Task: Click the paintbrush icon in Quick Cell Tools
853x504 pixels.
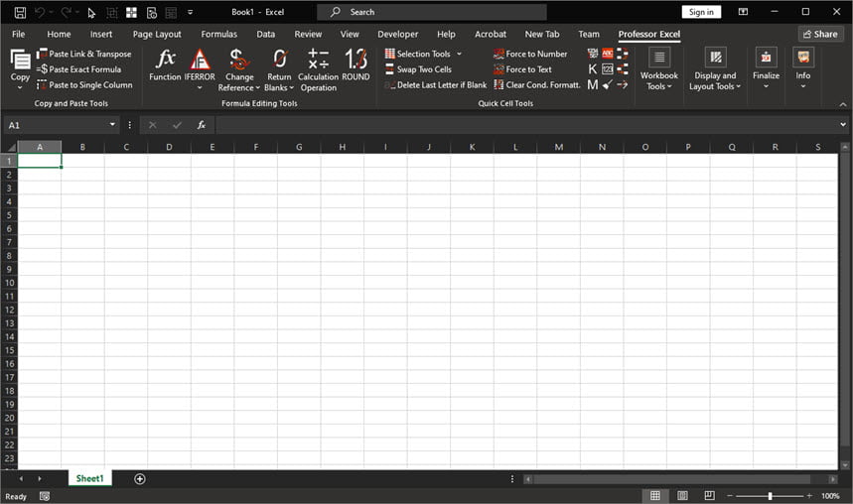Action: tap(608, 84)
